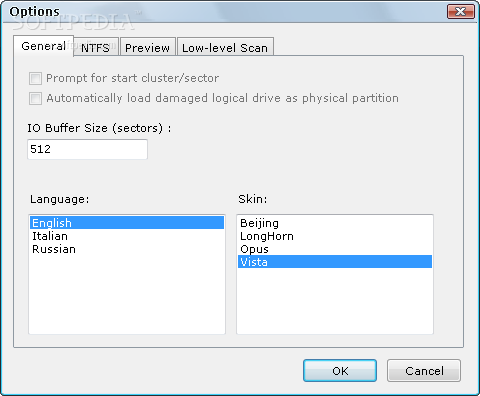The image size is (480, 396).
Task: Close the Options dialog with X
Action: point(461,12)
